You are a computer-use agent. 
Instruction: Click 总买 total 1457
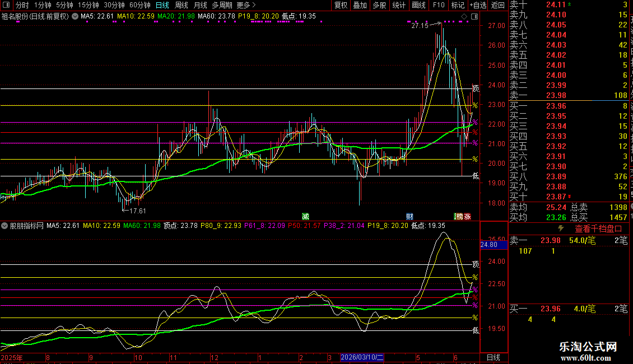[x=618, y=217]
